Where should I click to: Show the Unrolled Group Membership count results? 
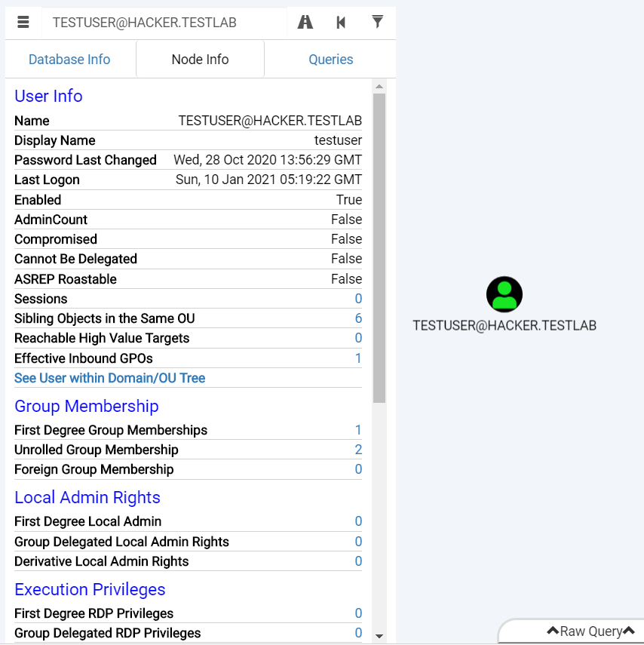pyautogui.click(x=358, y=450)
